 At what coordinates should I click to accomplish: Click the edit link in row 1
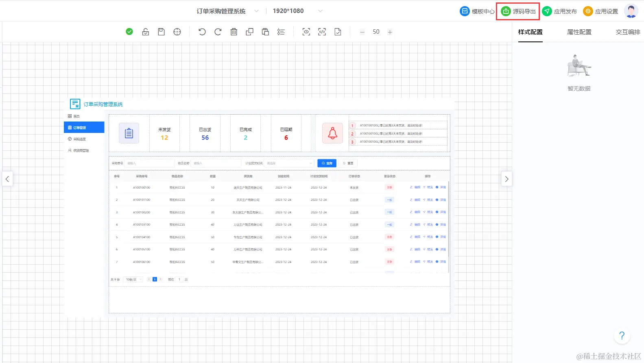[x=415, y=187]
